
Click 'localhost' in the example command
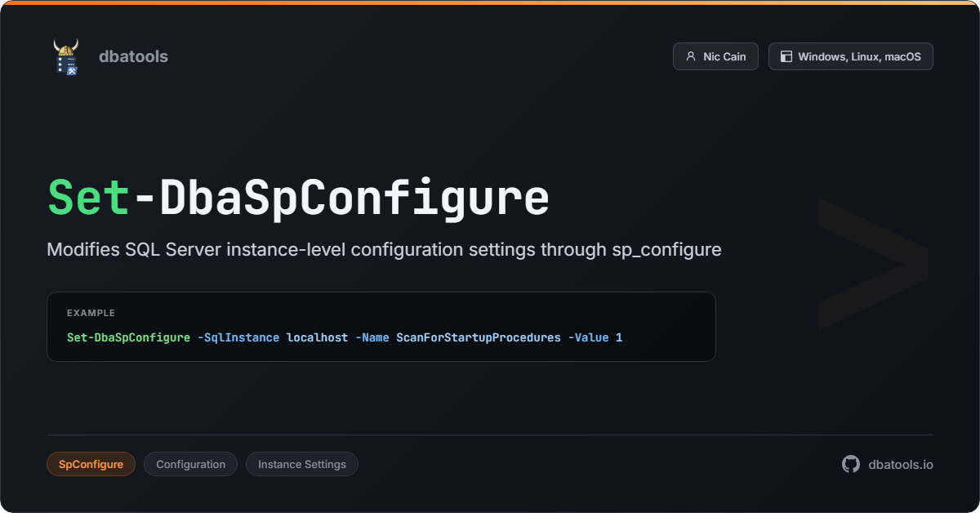(317, 337)
